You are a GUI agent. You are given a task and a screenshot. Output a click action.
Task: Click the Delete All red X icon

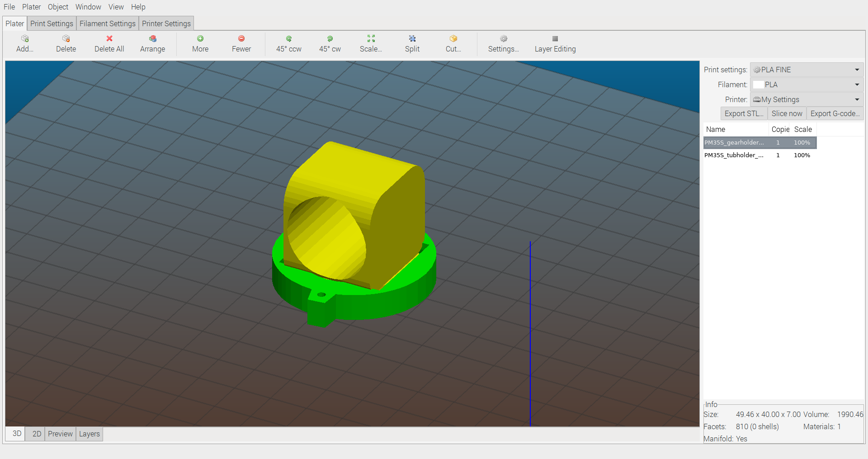(x=109, y=39)
